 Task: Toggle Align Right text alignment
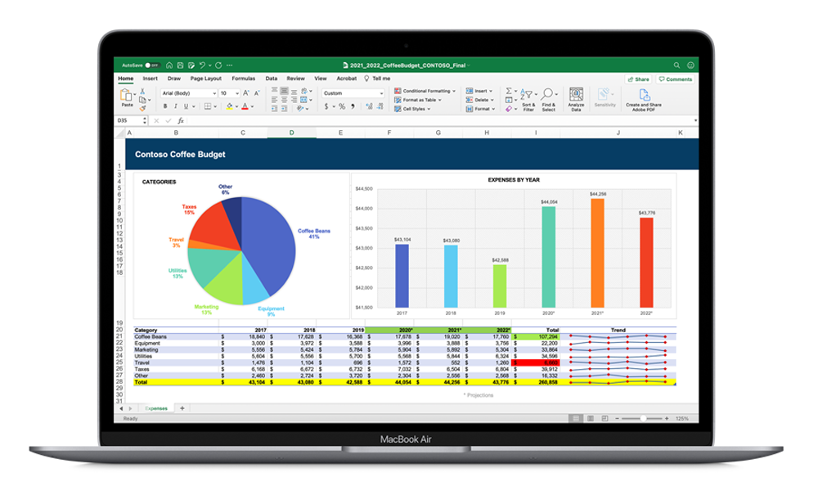point(294,100)
